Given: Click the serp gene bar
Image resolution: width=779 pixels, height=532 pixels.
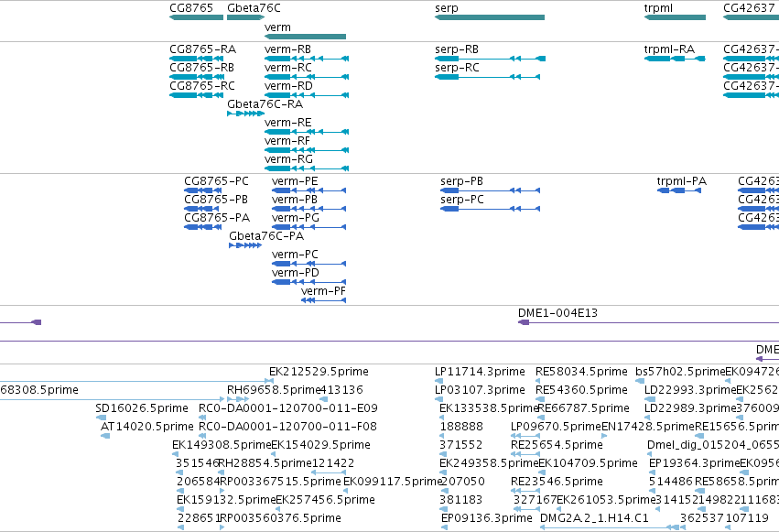Looking at the screenshot, I should click(490, 17).
